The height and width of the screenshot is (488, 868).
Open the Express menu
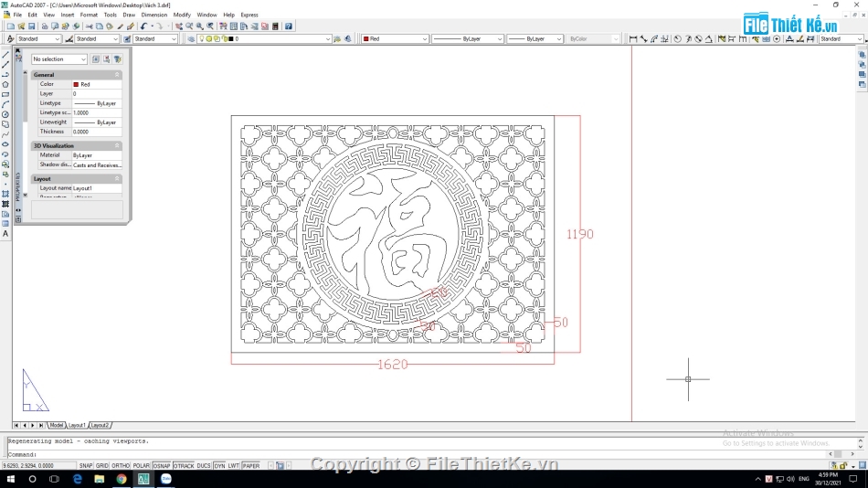point(249,15)
